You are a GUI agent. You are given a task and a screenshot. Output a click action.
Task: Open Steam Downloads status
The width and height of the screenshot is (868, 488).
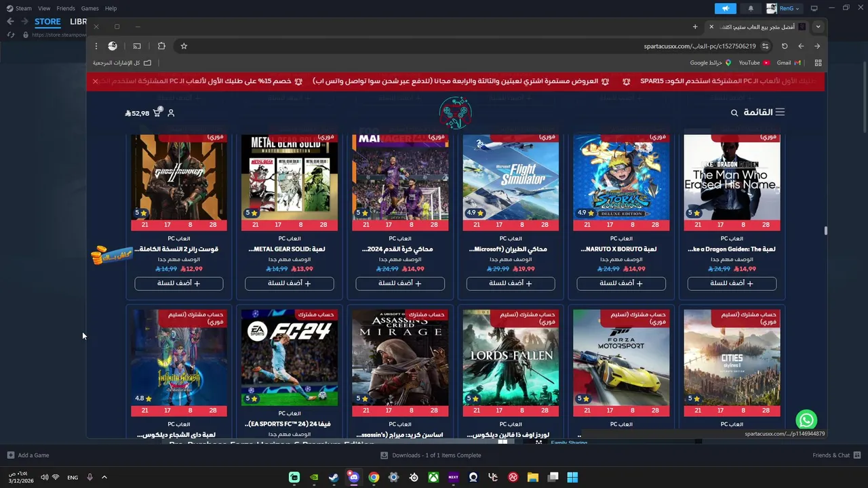point(431,455)
